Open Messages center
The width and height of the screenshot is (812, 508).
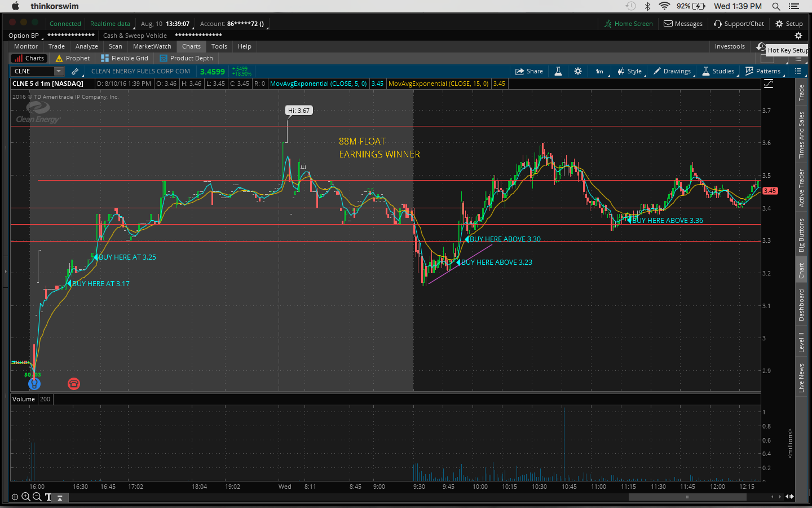pos(683,24)
